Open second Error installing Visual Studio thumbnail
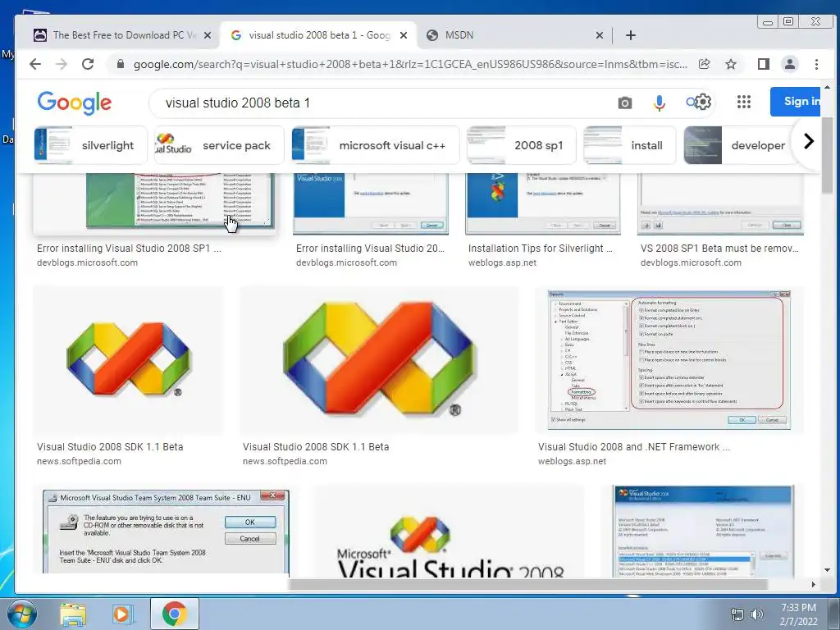This screenshot has width=840, height=630. (370, 204)
